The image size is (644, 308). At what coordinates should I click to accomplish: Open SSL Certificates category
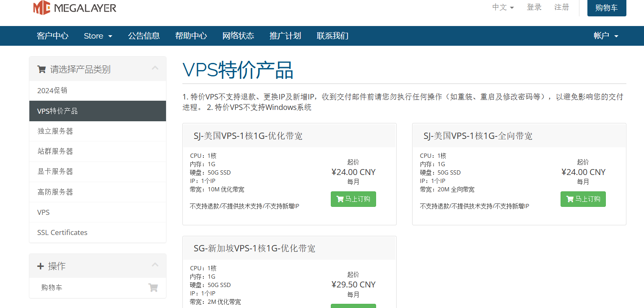(x=62, y=232)
